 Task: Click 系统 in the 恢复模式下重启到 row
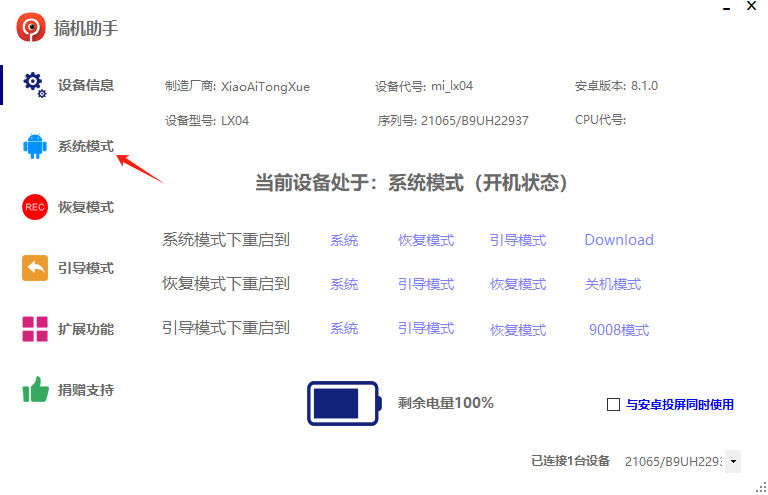344,284
